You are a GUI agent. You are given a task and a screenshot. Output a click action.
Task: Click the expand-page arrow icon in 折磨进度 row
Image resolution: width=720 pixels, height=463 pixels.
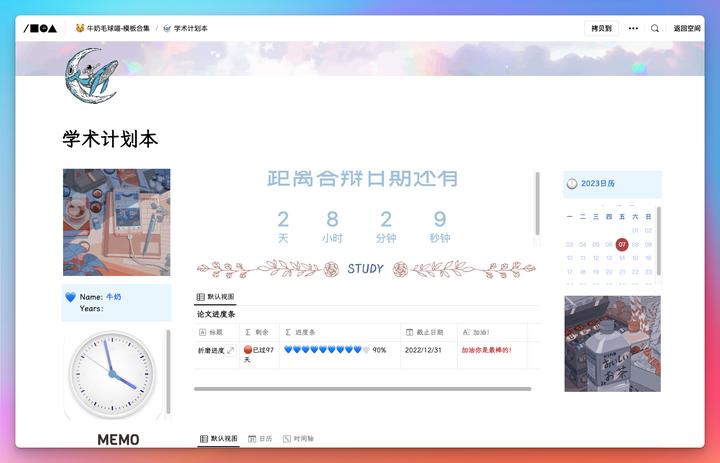(x=231, y=350)
